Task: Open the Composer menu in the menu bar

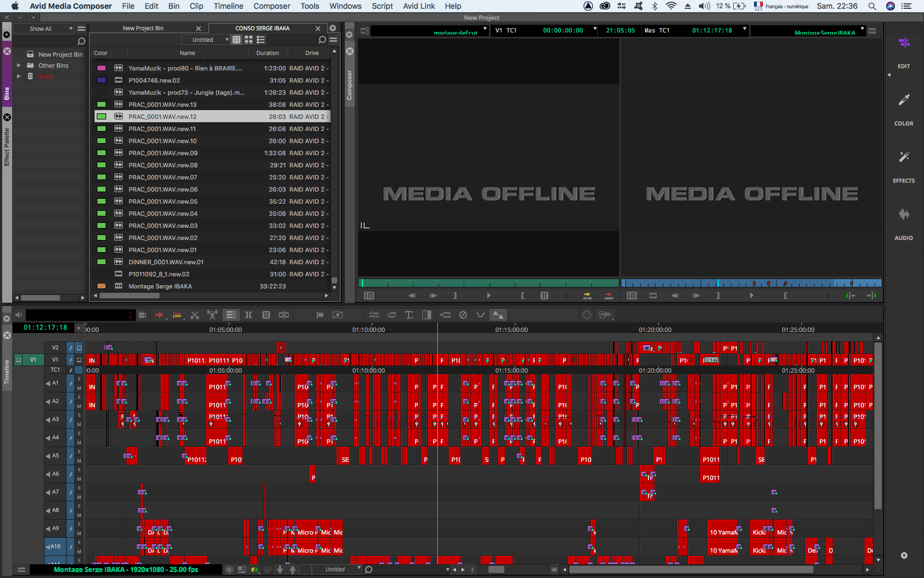Action: tap(271, 6)
